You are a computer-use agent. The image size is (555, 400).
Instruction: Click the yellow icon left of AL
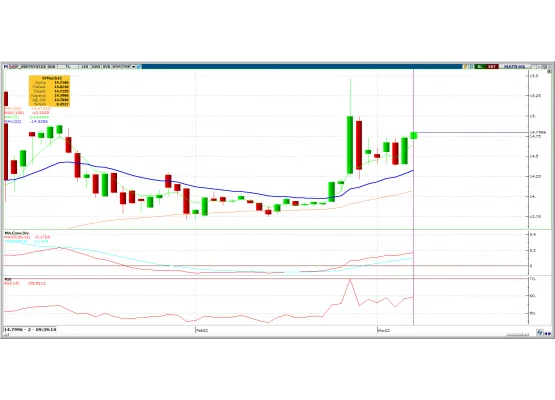click(x=465, y=67)
